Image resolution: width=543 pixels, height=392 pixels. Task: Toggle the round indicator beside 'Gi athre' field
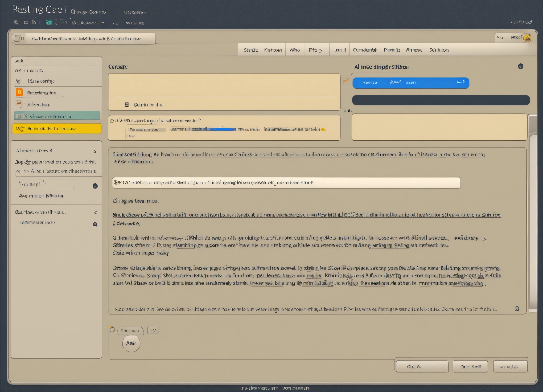pos(95,186)
